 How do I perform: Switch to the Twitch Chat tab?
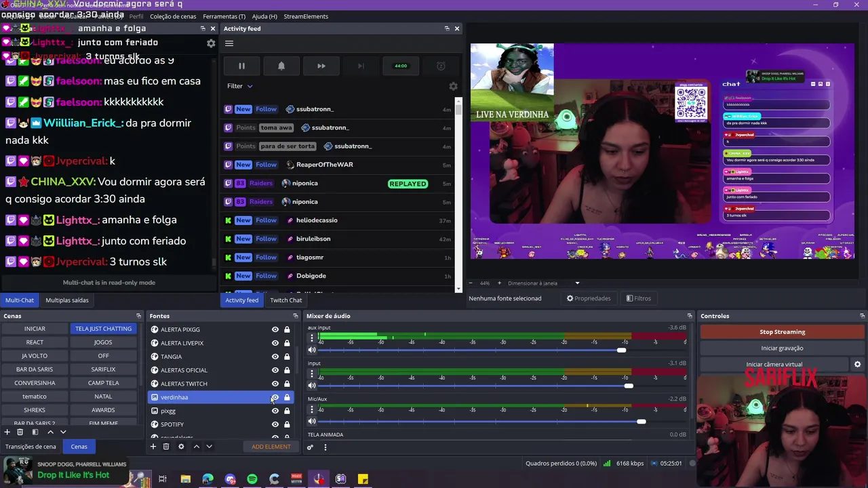click(286, 300)
